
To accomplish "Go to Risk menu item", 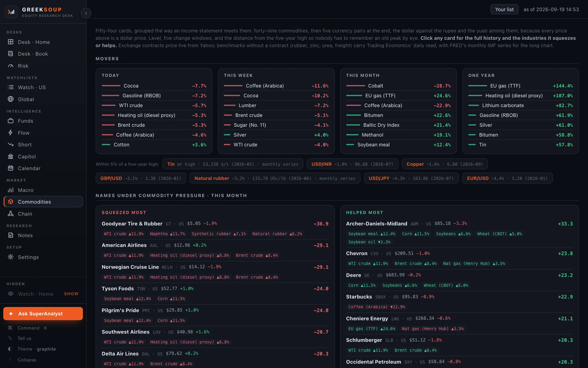I will [x=43, y=66].
